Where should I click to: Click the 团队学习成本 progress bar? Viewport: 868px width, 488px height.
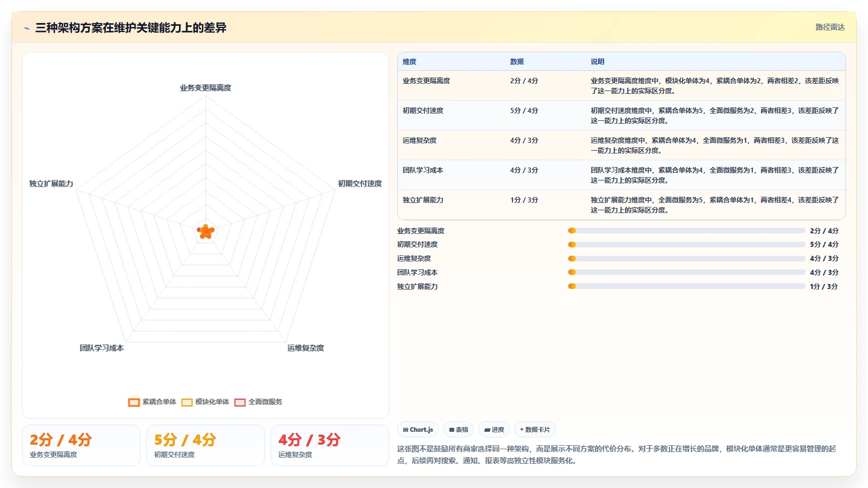(686, 272)
